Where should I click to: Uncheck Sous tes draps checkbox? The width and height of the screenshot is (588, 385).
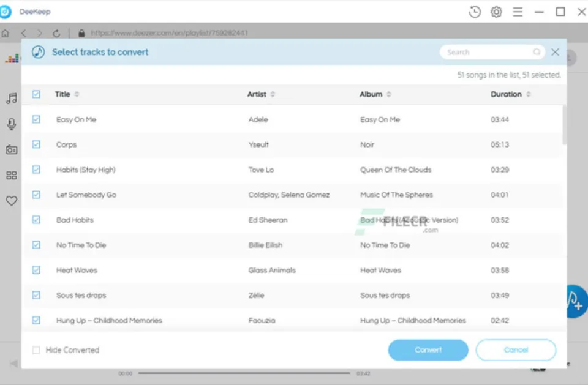(x=36, y=295)
